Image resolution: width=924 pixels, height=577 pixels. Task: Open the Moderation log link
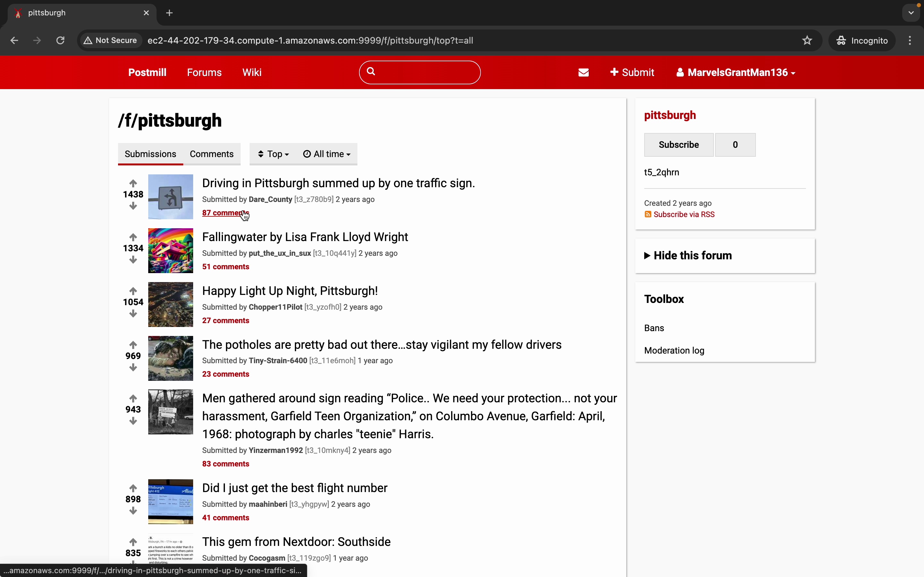674,350
